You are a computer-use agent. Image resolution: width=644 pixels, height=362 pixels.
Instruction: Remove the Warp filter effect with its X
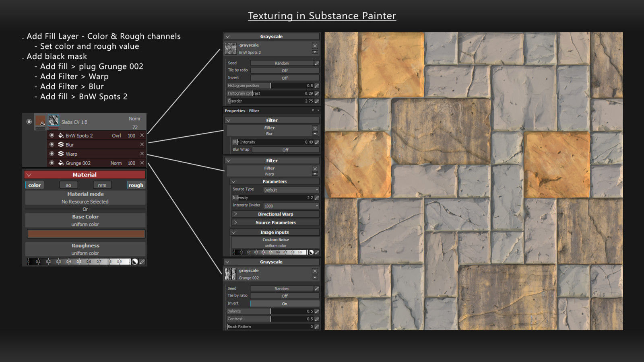(x=142, y=154)
